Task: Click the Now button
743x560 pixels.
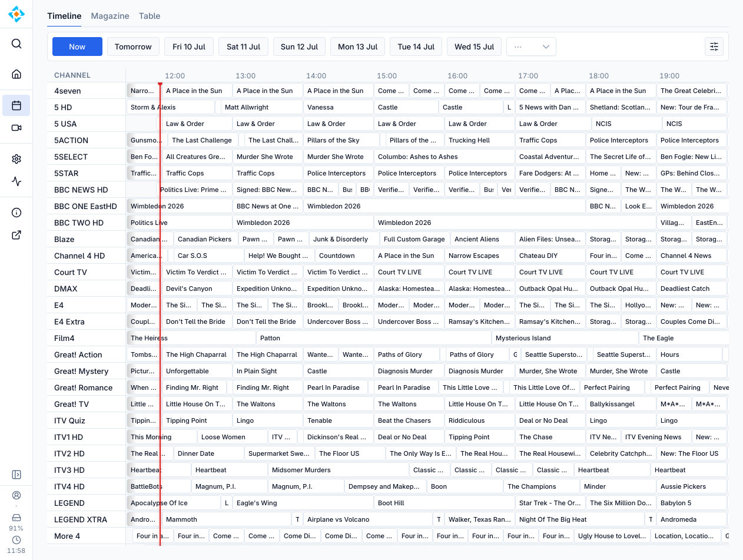Action: pos(77,47)
